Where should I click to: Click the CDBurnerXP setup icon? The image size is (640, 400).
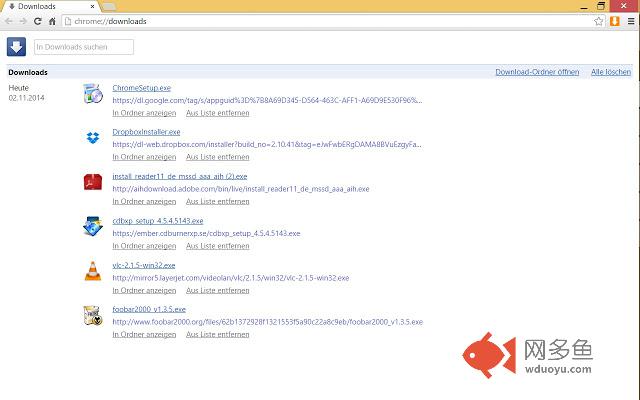click(x=93, y=226)
